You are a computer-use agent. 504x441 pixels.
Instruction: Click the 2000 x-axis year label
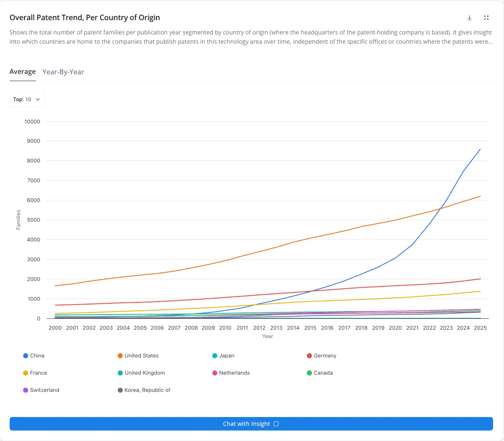point(55,328)
